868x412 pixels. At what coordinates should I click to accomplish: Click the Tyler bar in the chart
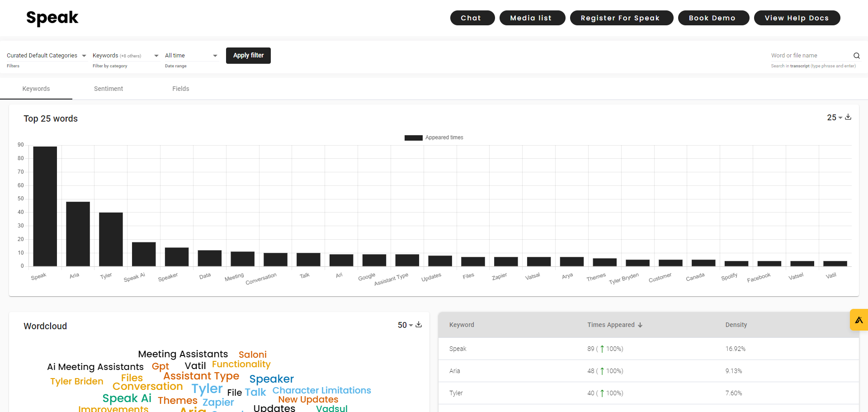click(111, 239)
